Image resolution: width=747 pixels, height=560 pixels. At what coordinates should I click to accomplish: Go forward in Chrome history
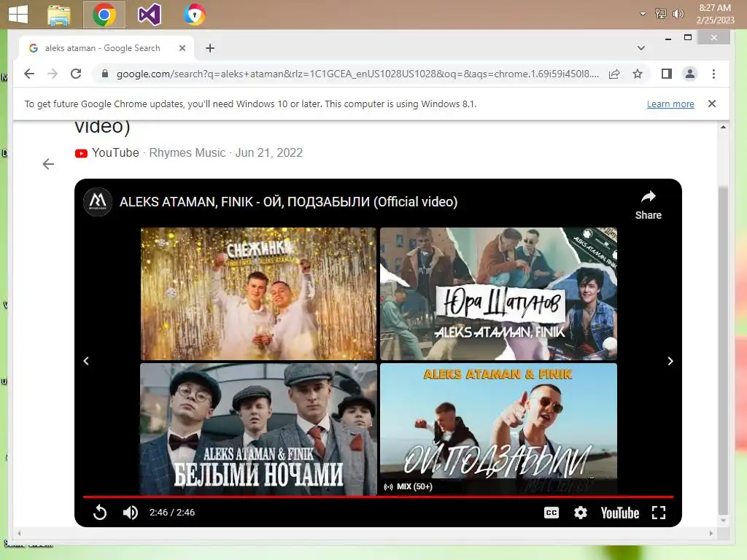pos(53,74)
